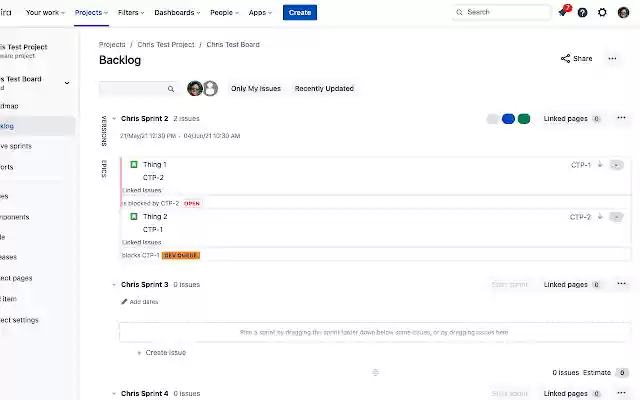Click Linked pages for Chris Sprint 3
The height and width of the screenshot is (400, 640).
point(571,284)
